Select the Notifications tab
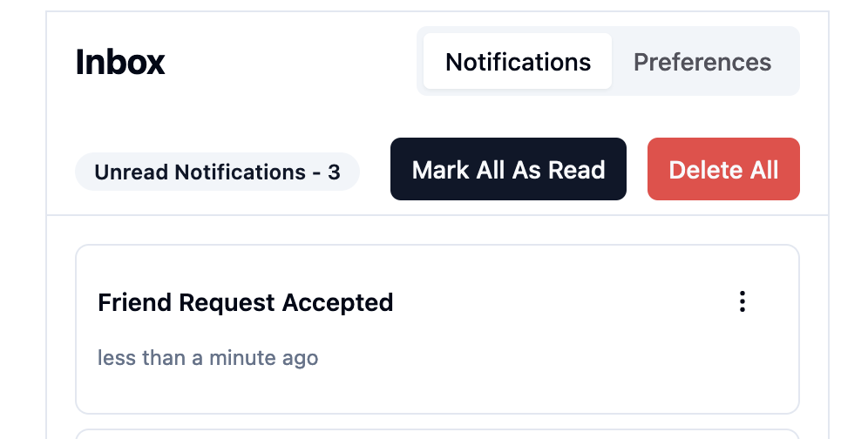 pos(518,62)
